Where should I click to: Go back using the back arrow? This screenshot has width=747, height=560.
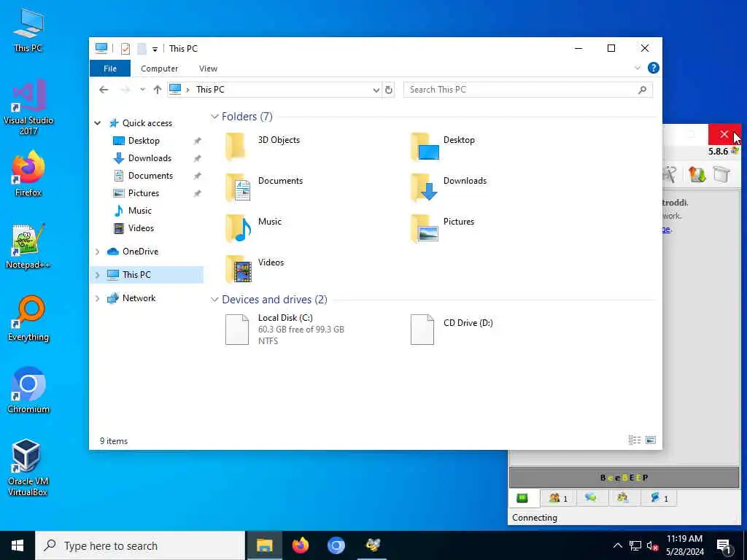[104, 90]
